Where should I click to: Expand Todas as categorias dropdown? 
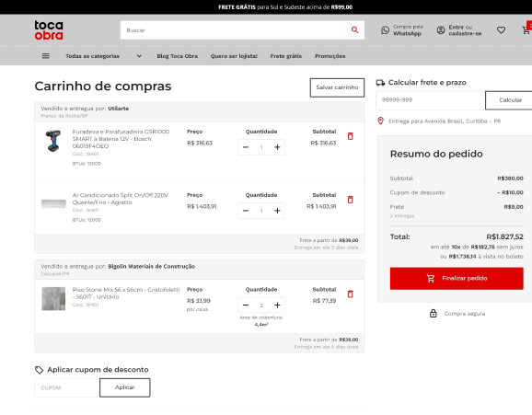tap(139, 56)
